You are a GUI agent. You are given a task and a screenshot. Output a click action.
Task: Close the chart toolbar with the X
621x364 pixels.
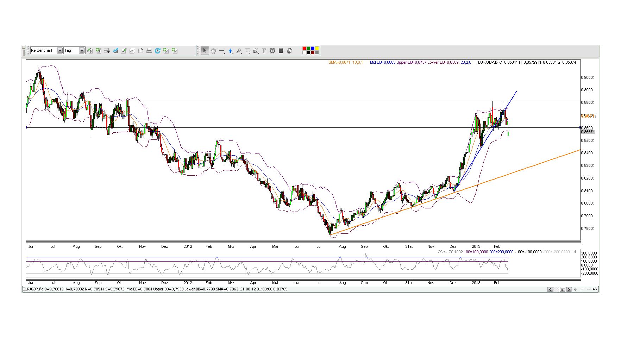click(x=24, y=47)
